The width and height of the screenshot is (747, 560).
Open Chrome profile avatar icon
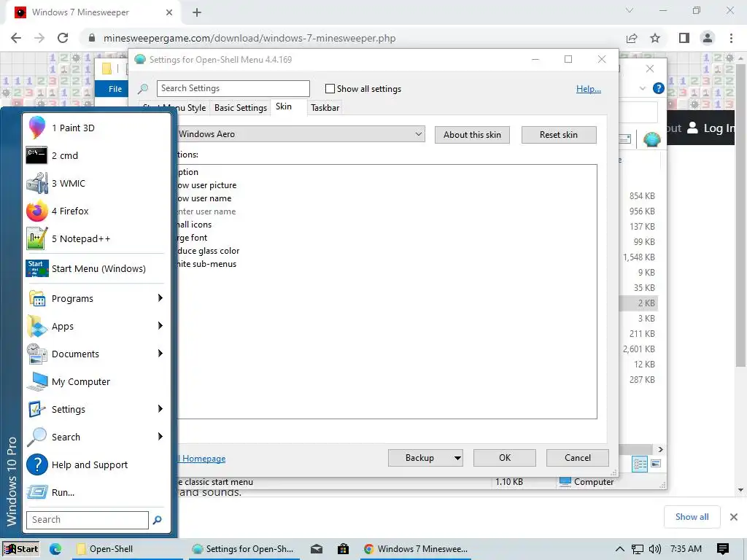click(708, 38)
